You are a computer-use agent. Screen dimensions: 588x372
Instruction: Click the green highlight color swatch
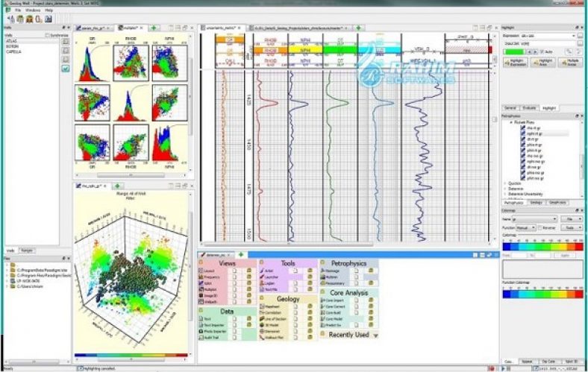[513, 51]
